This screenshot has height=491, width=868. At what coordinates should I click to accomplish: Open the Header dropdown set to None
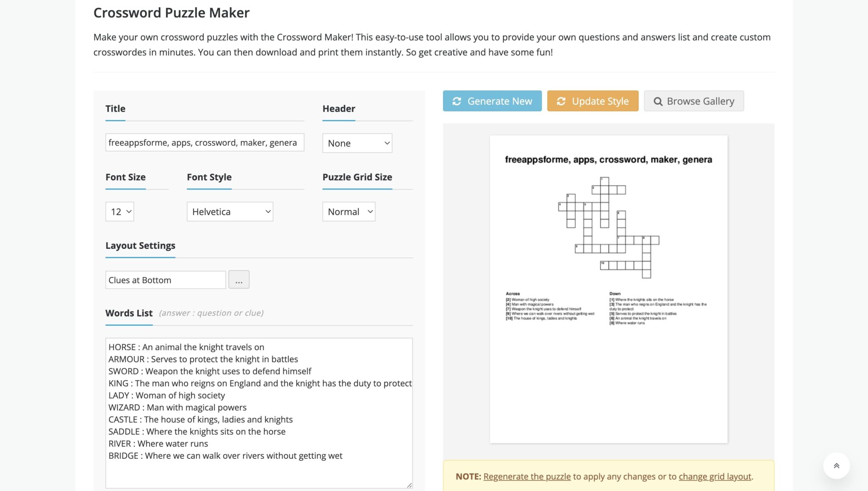pyautogui.click(x=357, y=143)
